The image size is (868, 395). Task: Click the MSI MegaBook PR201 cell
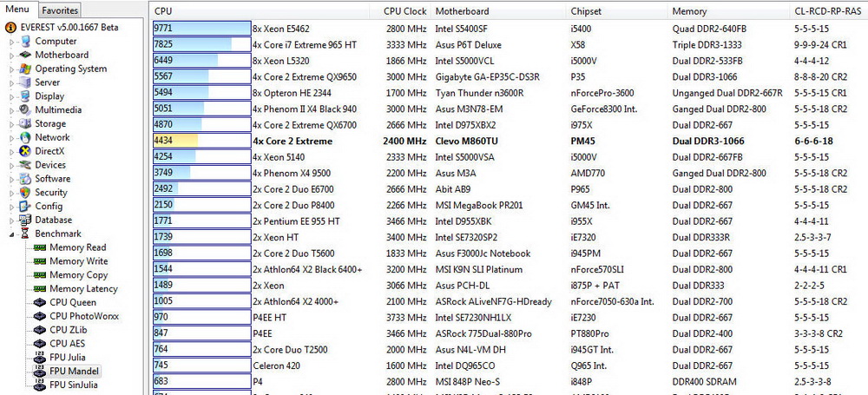pos(479,205)
